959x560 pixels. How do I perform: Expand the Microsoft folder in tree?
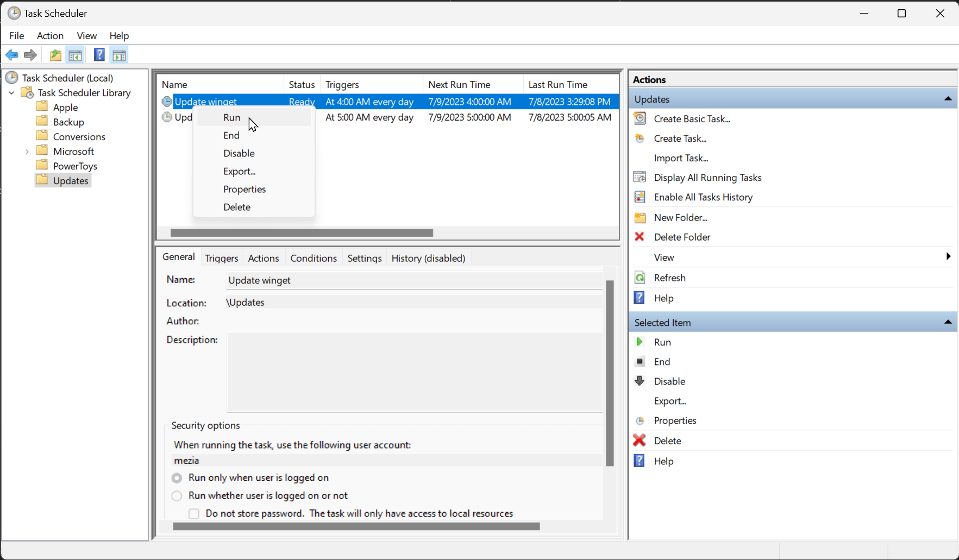pos(27,152)
